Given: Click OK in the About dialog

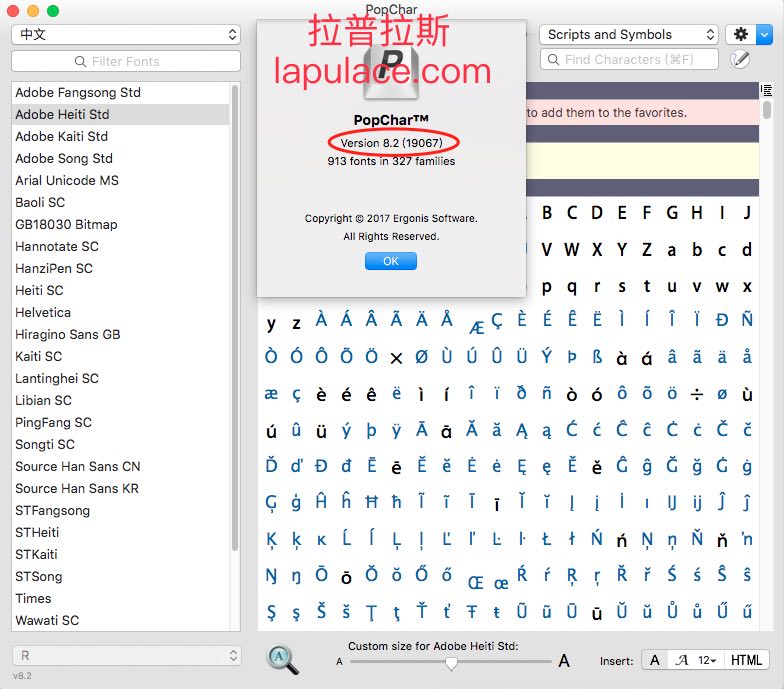Looking at the screenshot, I should [391, 261].
